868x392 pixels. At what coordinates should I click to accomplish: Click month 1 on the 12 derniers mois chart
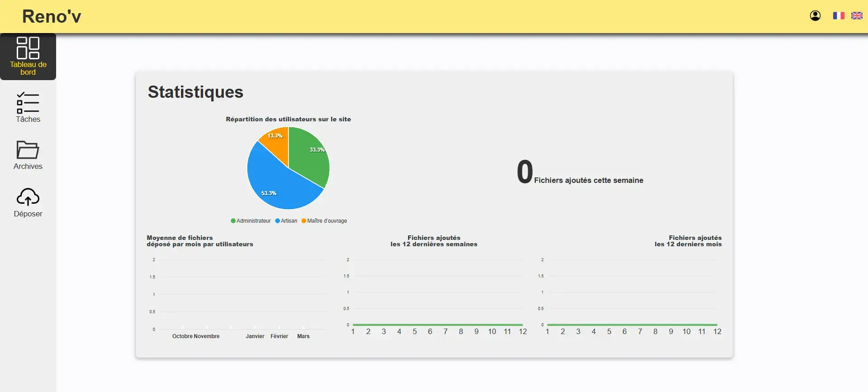point(547,332)
